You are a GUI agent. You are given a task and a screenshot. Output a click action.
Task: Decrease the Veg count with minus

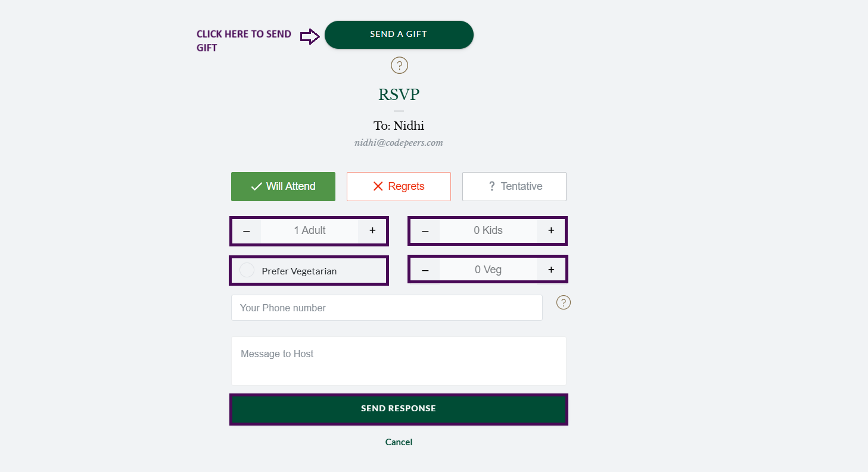click(x=425, y=270)
